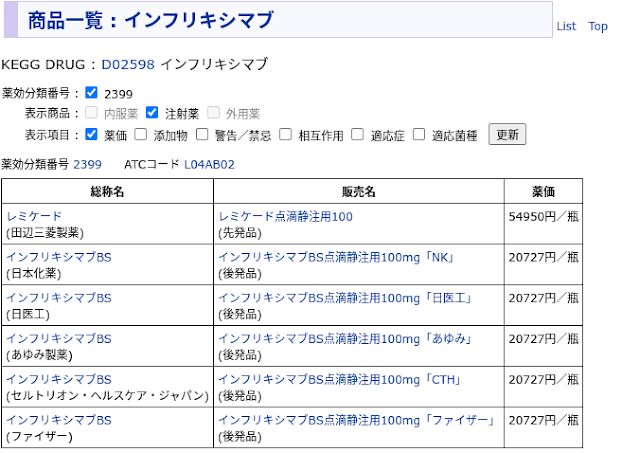Toggle the disabled 内服薬 checkbox
The width and height of the screenshot is (640, 453).
[x=91, y=112]
